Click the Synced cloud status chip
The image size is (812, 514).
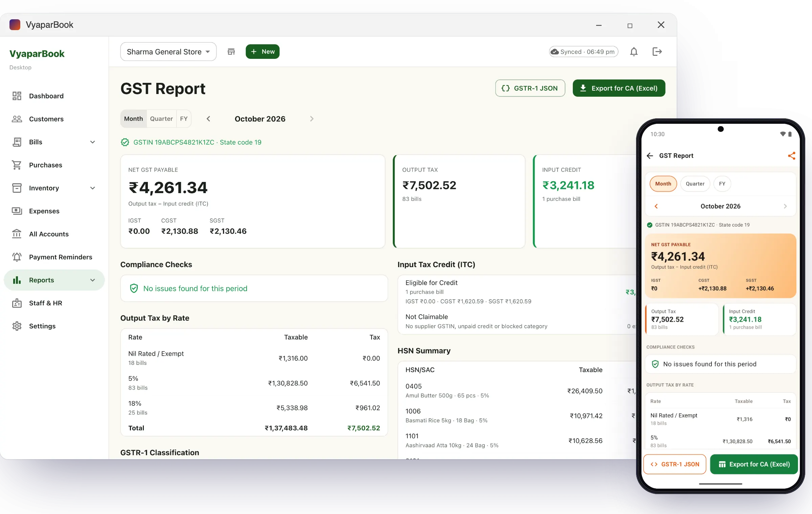(584, 52)
